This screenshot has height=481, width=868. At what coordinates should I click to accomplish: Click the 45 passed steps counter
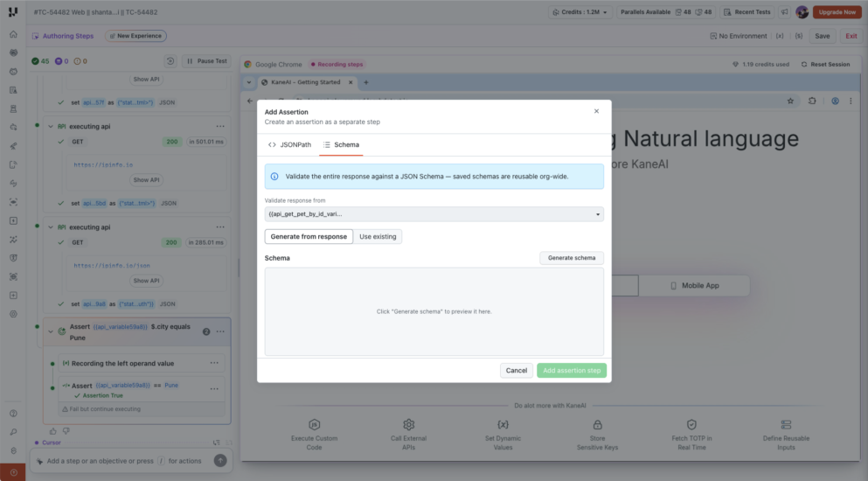click(x=40, y=61)
